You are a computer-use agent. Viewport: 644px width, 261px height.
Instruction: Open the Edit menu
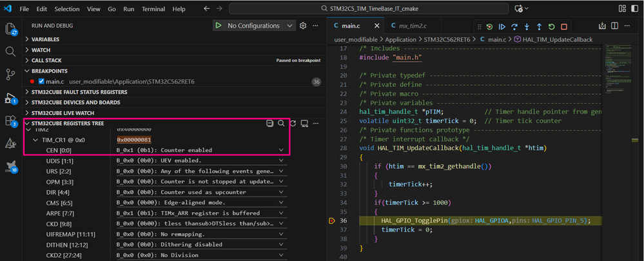pyautogui.click(x=41, y=8)
